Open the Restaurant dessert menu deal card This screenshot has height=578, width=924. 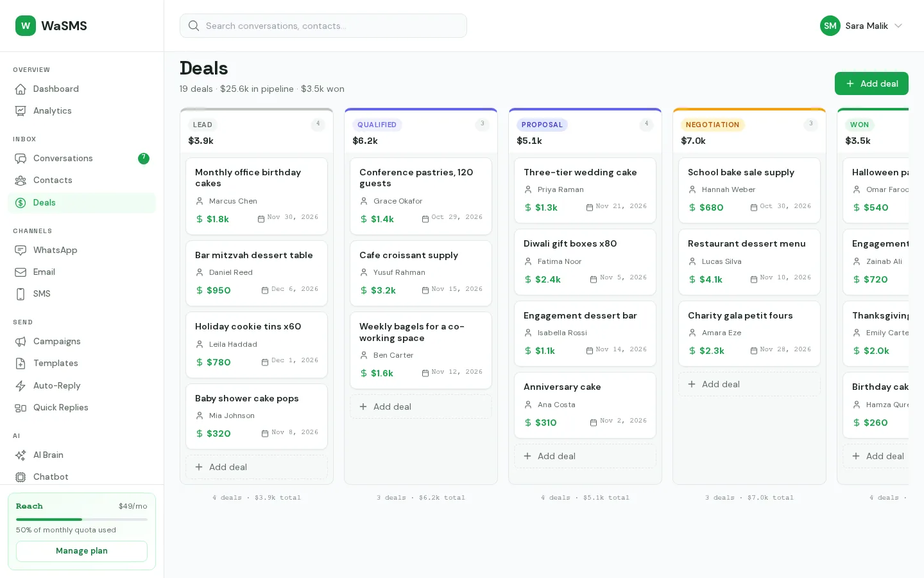click(x=749, y=262)
